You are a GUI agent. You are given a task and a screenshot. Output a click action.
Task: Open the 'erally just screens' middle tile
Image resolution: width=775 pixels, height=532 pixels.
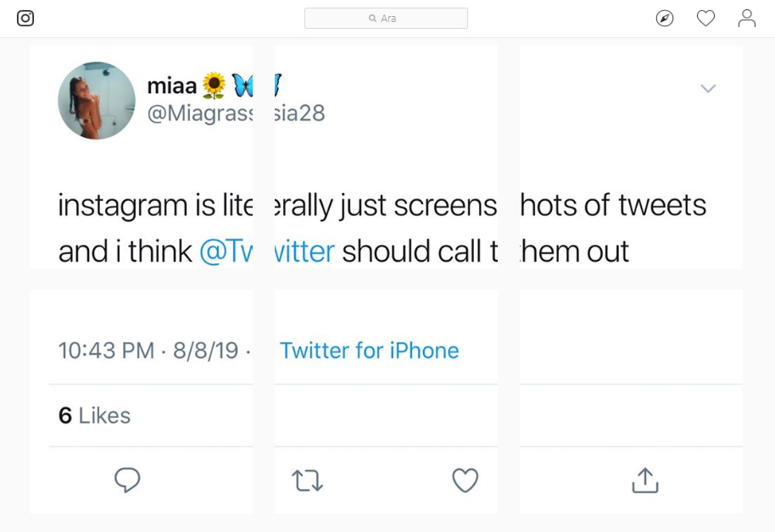[x=386, y=157]
